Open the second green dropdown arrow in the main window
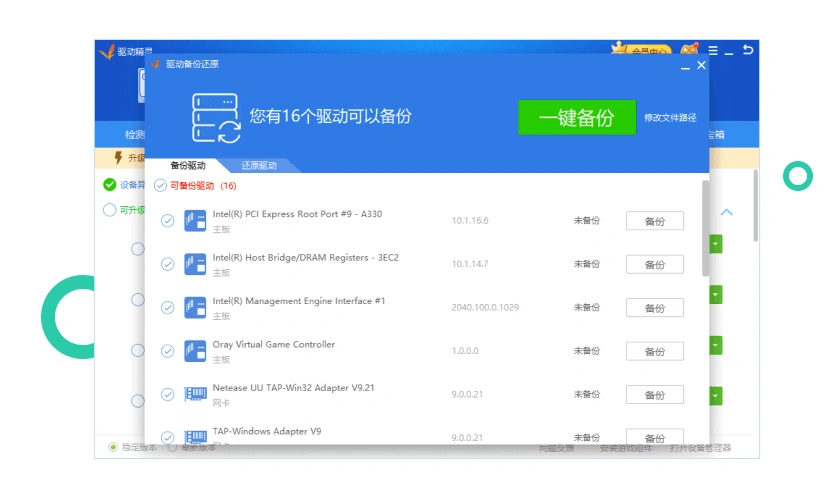The width and height of the screenshot is (833, 495). point(716,294)
